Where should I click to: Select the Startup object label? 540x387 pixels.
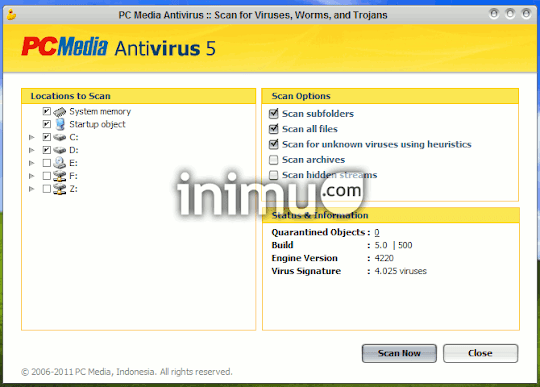(x=97, y=124)
